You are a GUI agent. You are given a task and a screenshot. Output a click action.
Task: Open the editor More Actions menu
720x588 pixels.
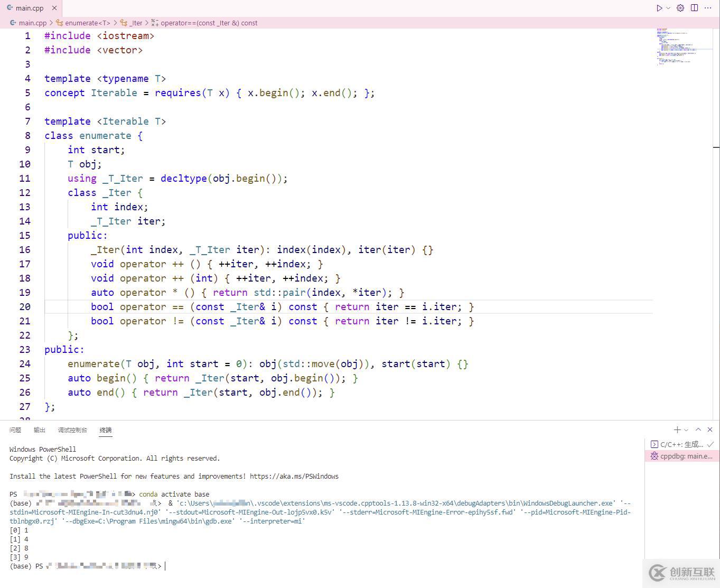click(x=708, y=8)
